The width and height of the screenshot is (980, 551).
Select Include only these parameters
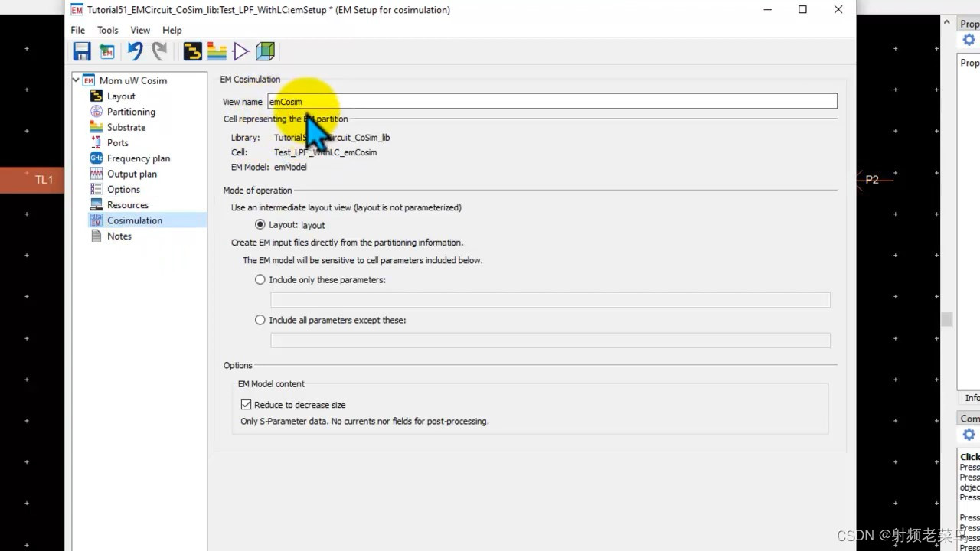coord(260,279)
